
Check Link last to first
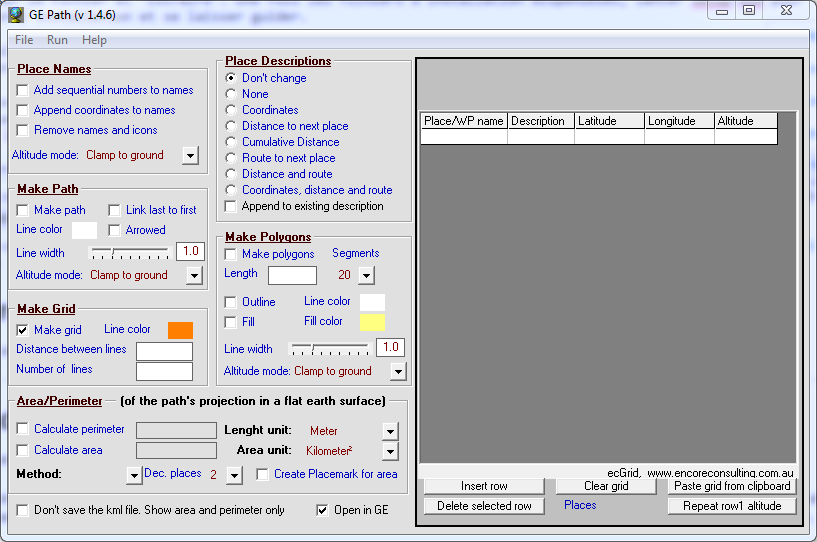pos(114,210)
